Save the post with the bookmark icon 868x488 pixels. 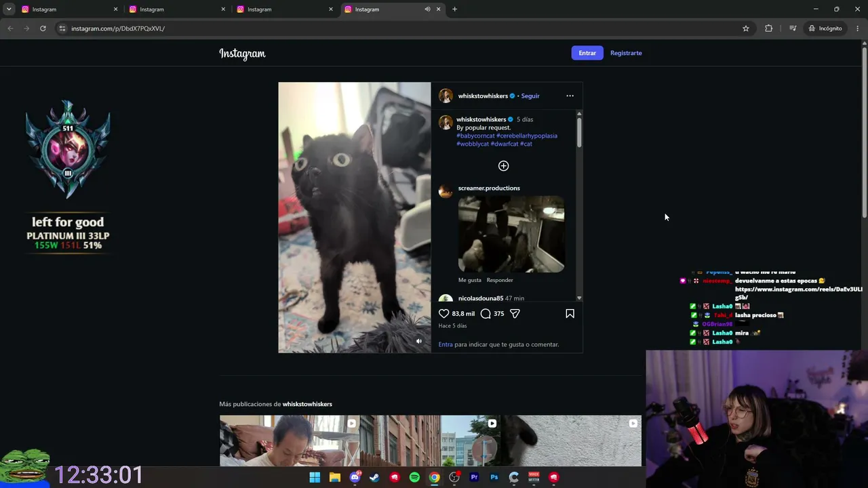coord(570,314)
